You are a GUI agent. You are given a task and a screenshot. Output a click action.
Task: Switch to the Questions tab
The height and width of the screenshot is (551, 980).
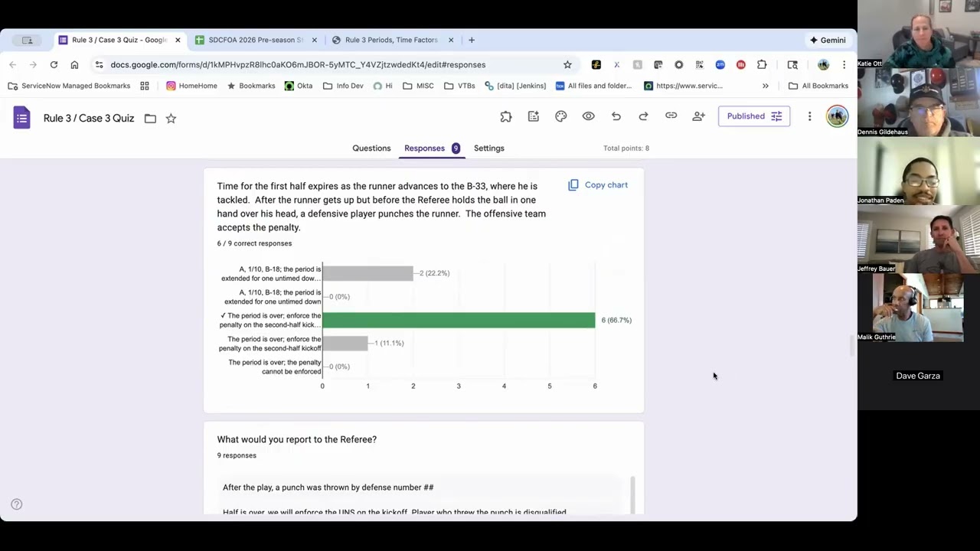click(371, 148)
